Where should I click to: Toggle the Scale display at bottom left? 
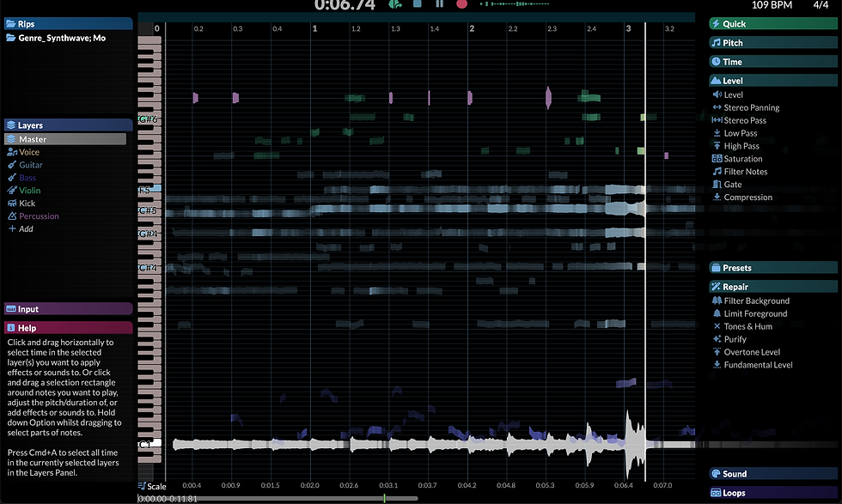[x=153, y=486]
